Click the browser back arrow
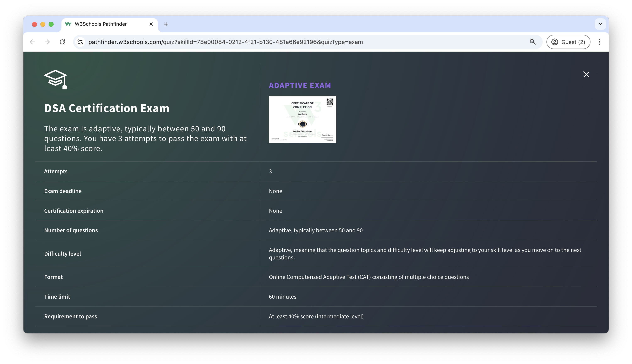This screenshot has height=364, width=632. [33, 42]
